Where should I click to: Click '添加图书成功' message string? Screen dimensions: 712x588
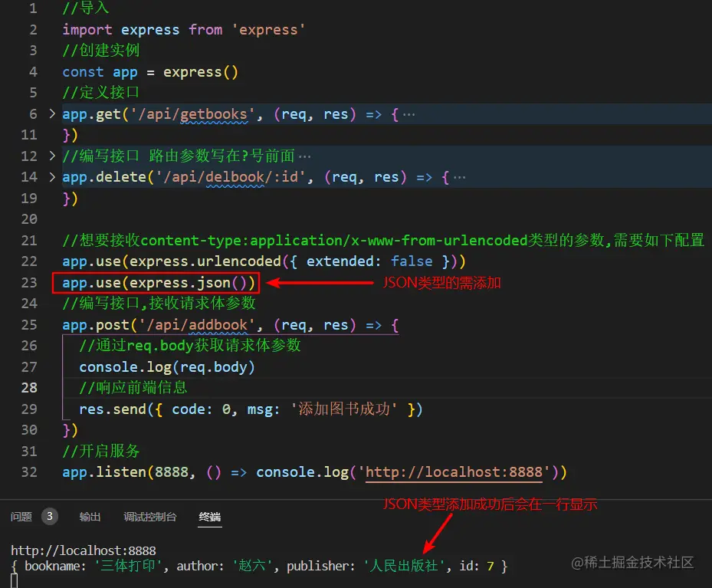coord(344,409)
